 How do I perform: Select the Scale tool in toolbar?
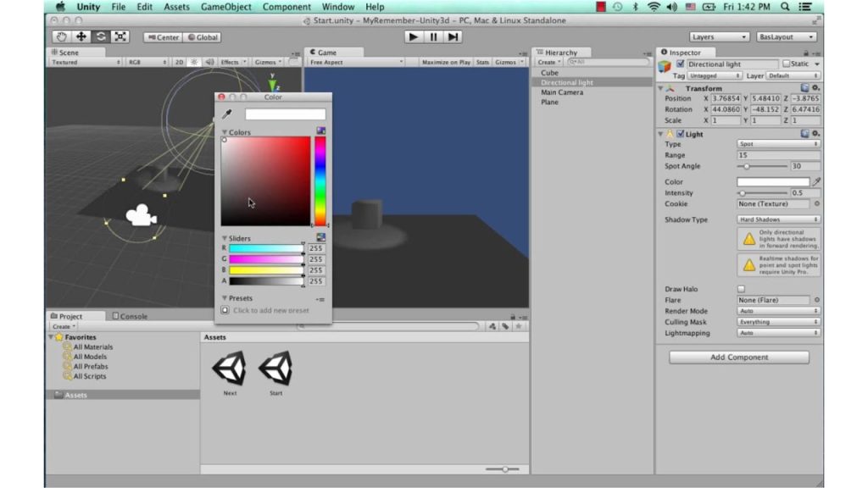(120, 36)
